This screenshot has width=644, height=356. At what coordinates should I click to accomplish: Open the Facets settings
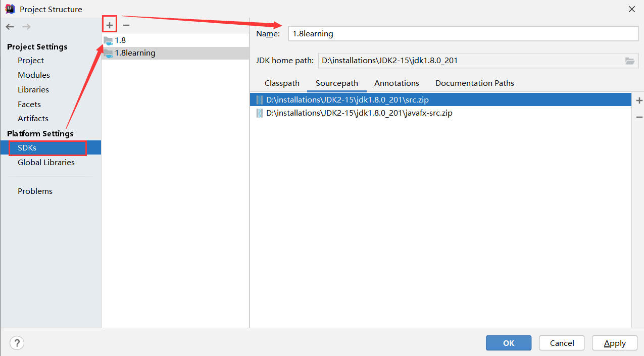pos(29,104)
